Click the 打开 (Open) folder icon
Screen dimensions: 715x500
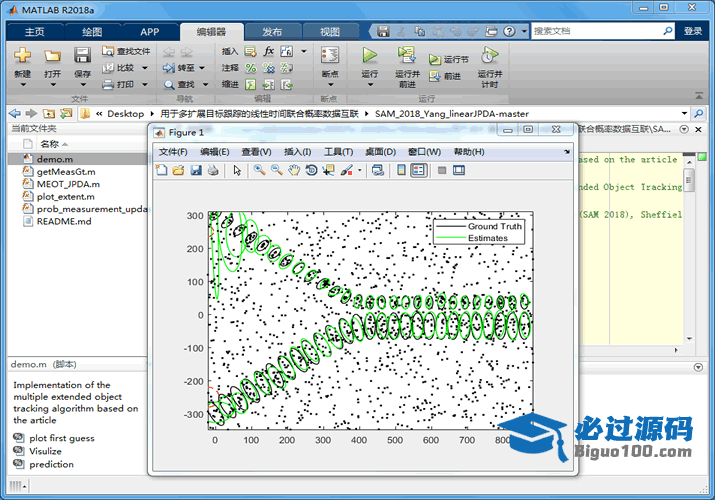pos(52,56)
